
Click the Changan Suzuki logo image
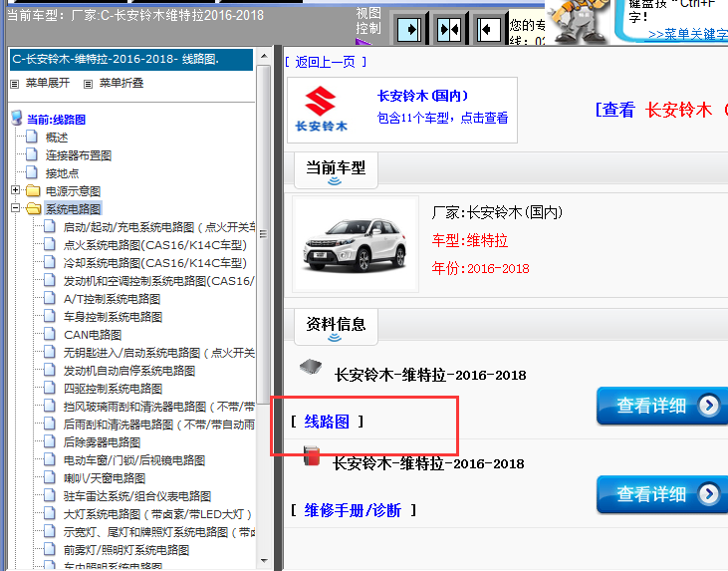[322, 110]
